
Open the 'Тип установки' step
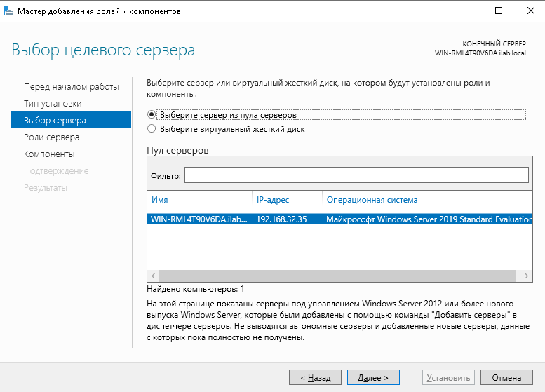(57, 103)
